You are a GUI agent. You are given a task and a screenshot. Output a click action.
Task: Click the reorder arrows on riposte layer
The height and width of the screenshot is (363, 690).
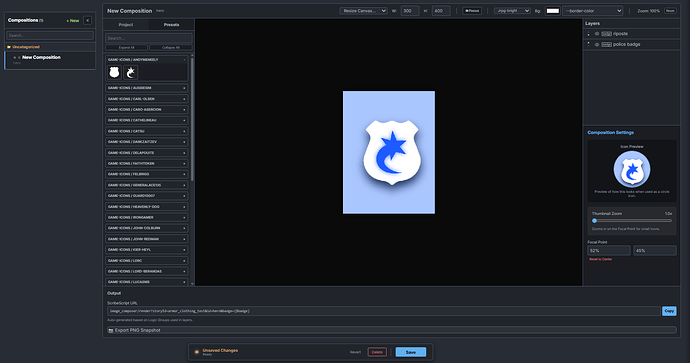click(589, 33)
